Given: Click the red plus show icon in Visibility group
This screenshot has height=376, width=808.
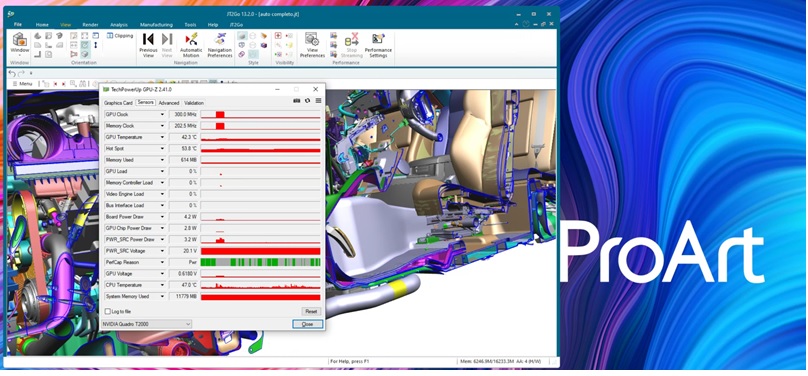Looking at the screenshot, I should (x=278, y=36).
